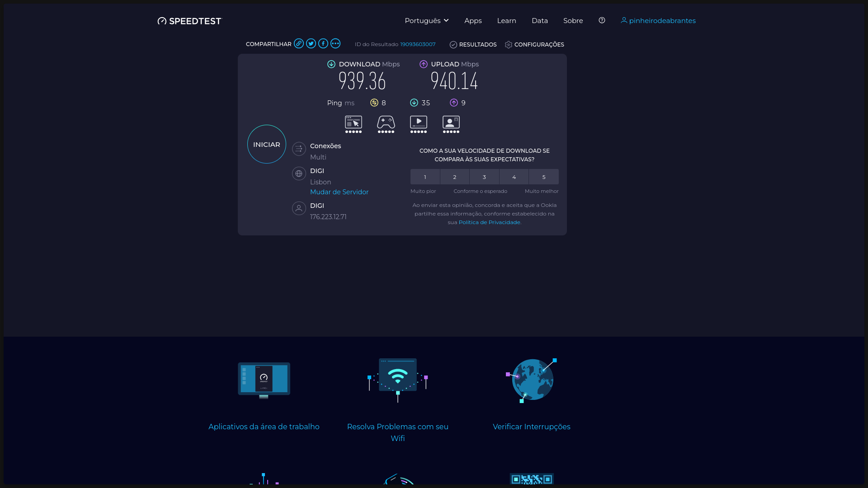Expand the Português language dropdown

(426, 20)
